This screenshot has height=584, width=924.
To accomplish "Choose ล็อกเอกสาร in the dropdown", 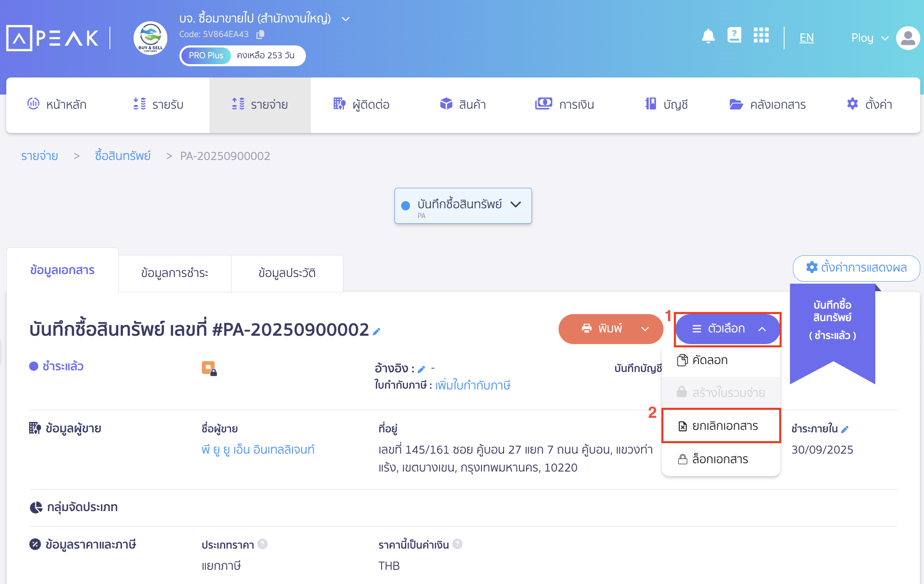I will (720, 459).
